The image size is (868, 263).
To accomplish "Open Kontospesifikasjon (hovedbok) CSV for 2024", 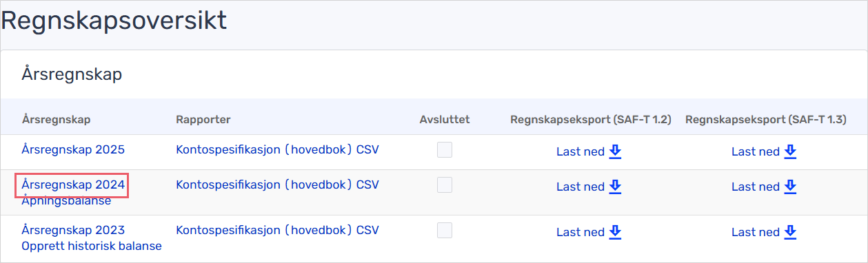I will 277,185.
